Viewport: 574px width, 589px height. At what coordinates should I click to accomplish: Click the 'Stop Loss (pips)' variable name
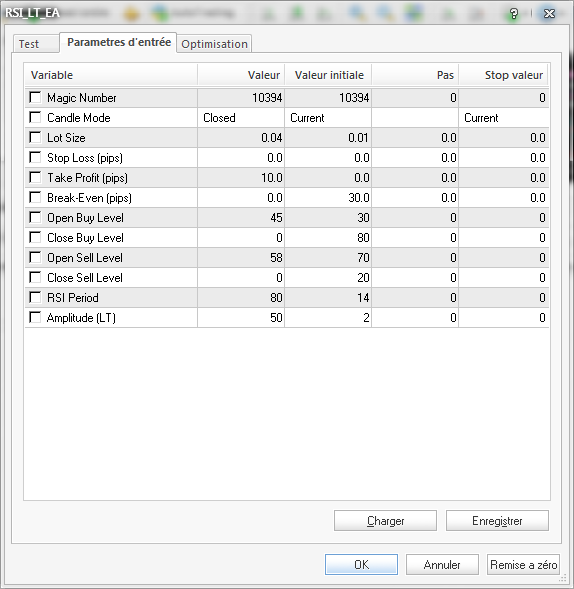click(x=85, y=158)
